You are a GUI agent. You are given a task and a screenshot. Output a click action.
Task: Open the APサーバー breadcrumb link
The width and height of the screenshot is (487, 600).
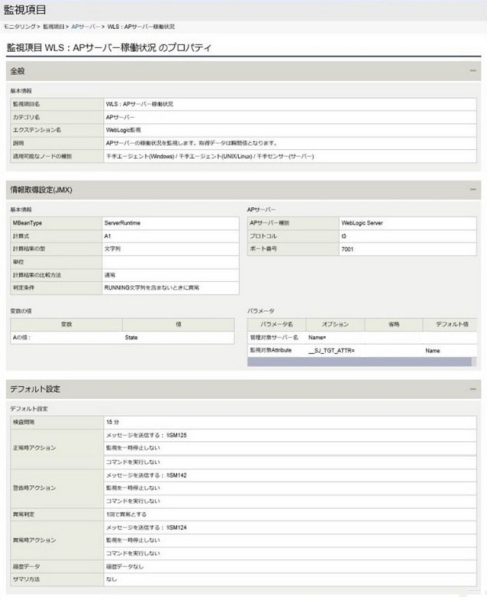pyautogui.click(x=86, y=26)
